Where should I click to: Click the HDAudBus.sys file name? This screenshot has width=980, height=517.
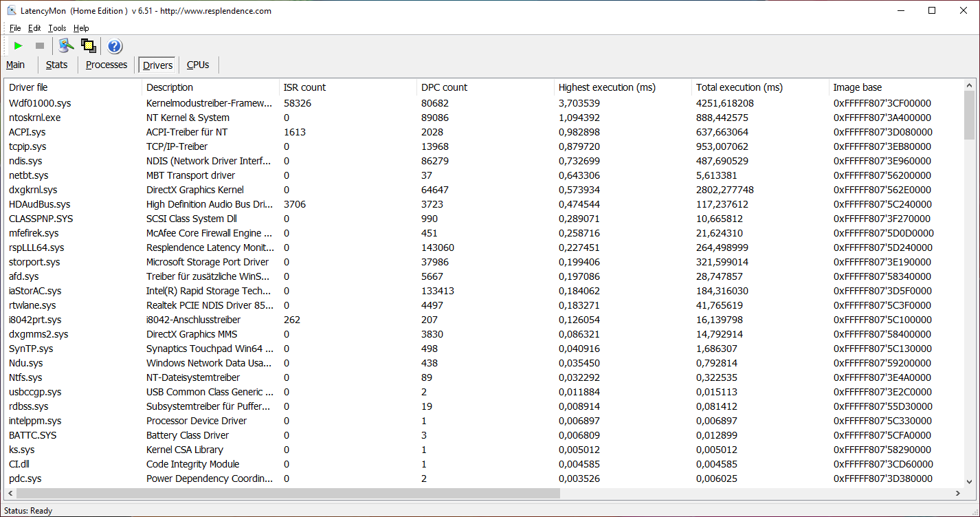(39, 204)
